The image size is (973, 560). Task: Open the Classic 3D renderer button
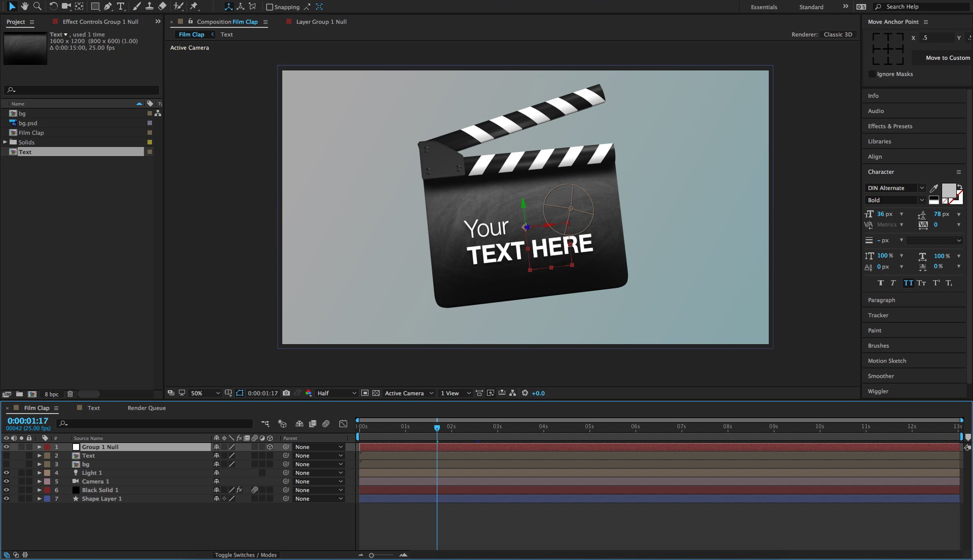(x=838, y=34)
